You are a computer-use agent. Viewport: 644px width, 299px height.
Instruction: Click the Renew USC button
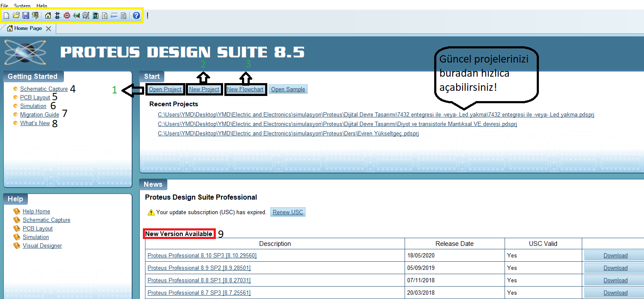[288, 212]
